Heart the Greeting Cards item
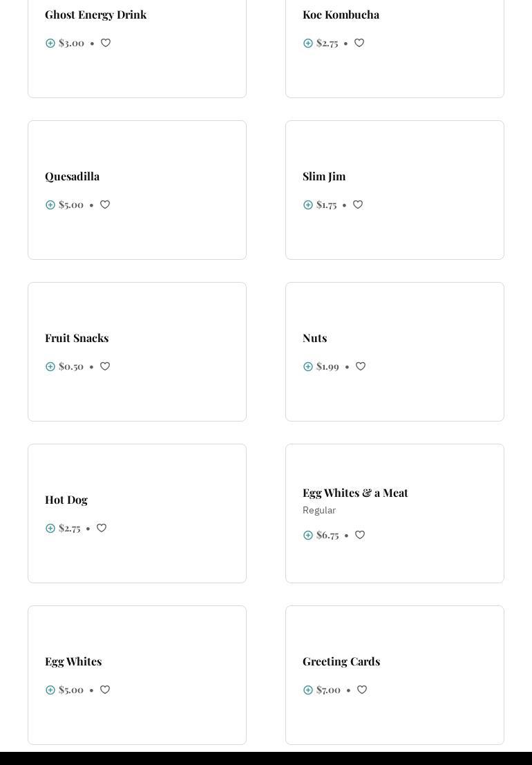532x765 pixels. coord(362,690)
